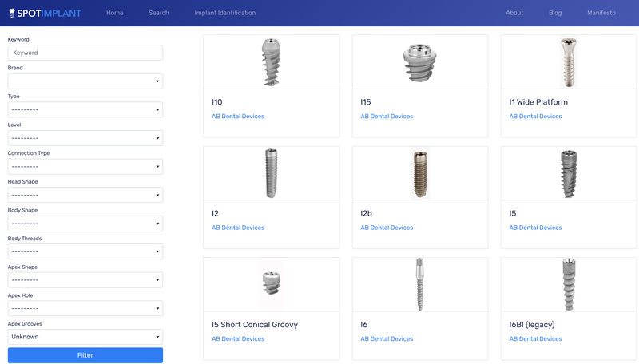Open the I6 implant image
Screen dimensions: 639x364
420,284
